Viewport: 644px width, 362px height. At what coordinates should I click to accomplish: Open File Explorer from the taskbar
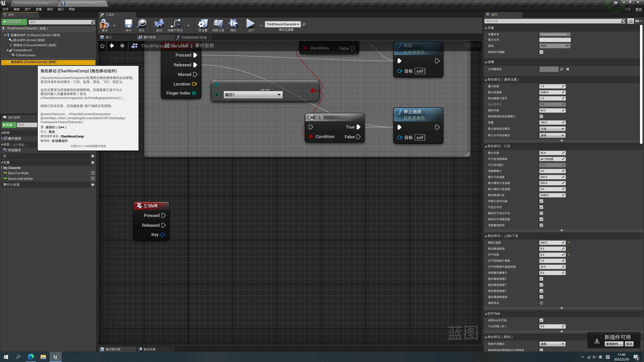43,357
